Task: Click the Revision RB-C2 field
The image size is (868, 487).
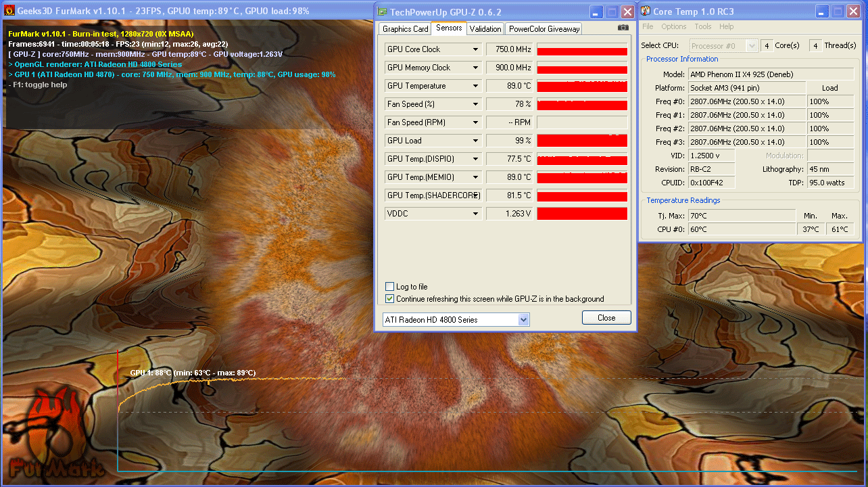Action: tap(711, 169)
